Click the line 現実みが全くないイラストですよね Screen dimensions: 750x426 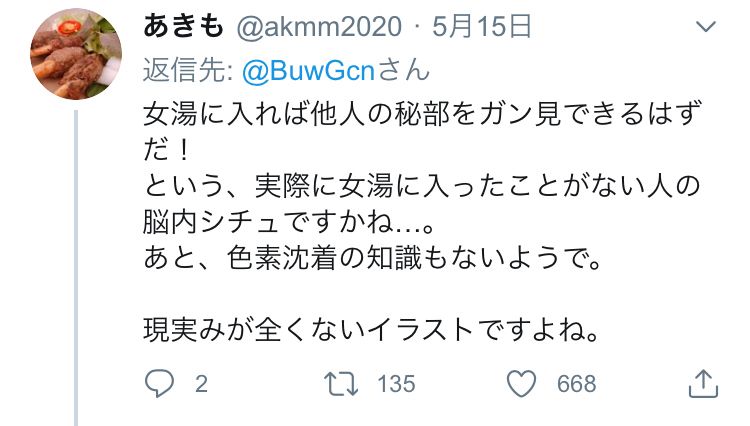pyautogui.click(x=372, y=330)
